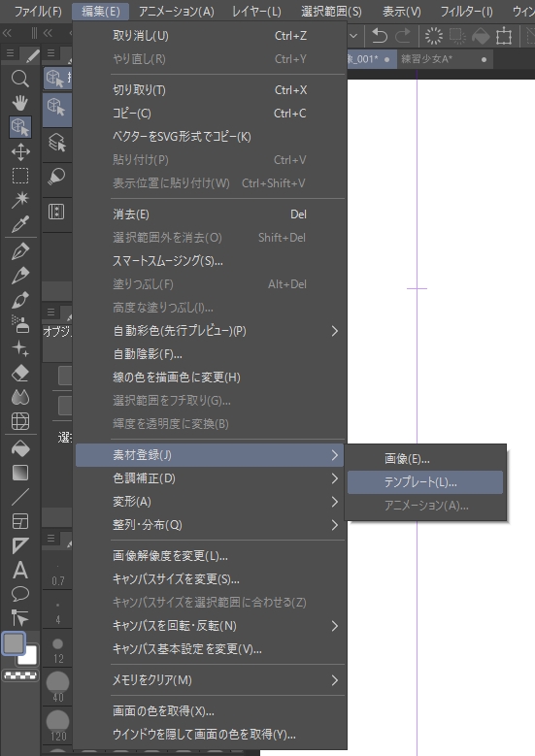Collapse the tool palette with double chevron
Image resolution: width=535 pixels, height=756 pixels.
coord(7,33)
